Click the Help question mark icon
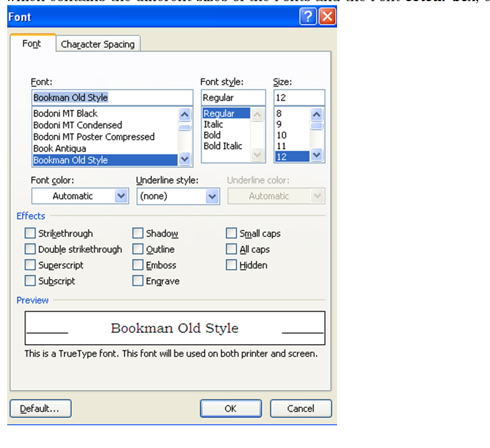The width and height of the screenshot is (490, 448). [x=308, y=17]
